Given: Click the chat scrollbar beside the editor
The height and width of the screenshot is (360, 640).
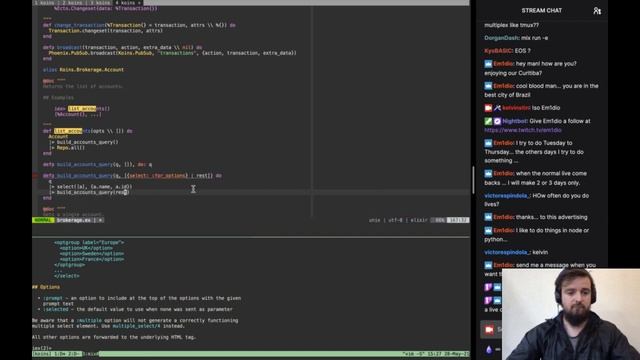Looking at the screenshot, I should [x=473, y=180].
